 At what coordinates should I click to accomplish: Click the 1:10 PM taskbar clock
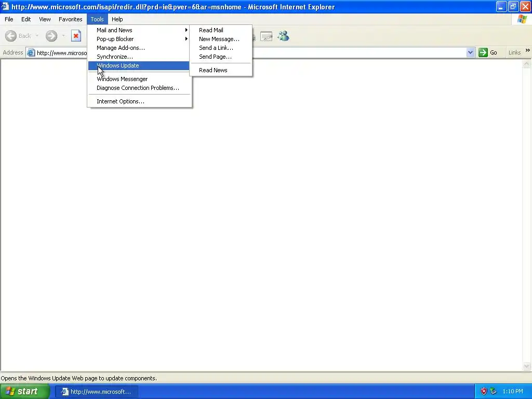point(513,391)
